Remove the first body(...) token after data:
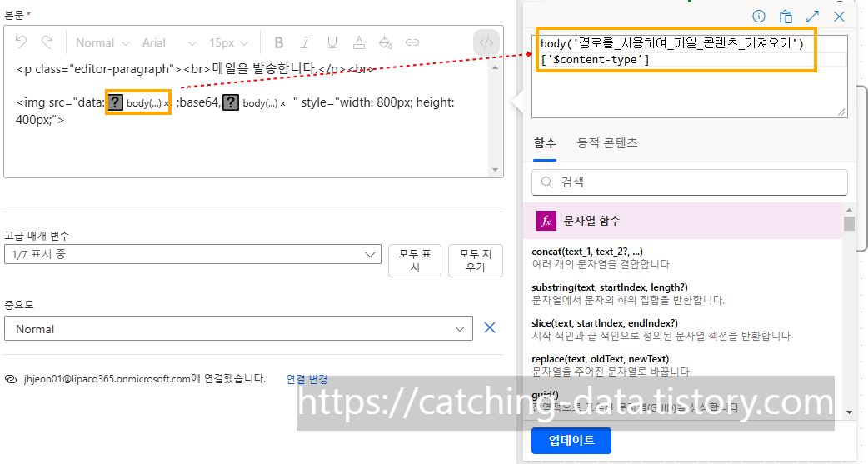This screenshot has width=868, height=464. tap(166, 103)
